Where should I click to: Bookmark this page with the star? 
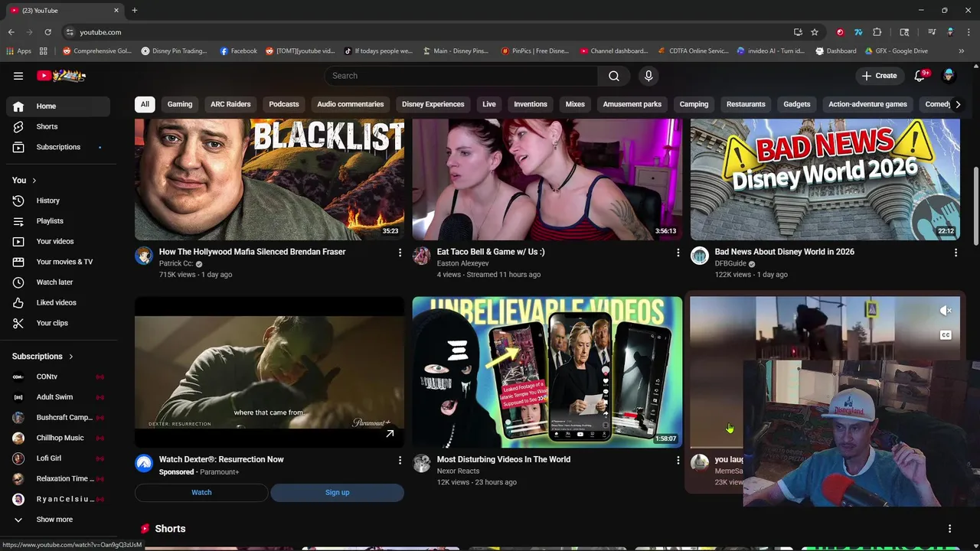815,32
